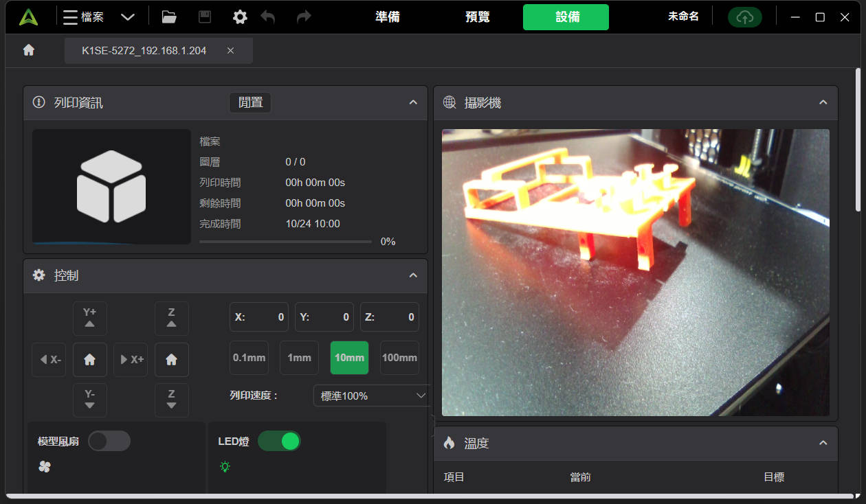The height and width of the screenshot is (504, 866).
Task: Turn on the 模型風扇 toggle
Action: click(x=109, y=441)
